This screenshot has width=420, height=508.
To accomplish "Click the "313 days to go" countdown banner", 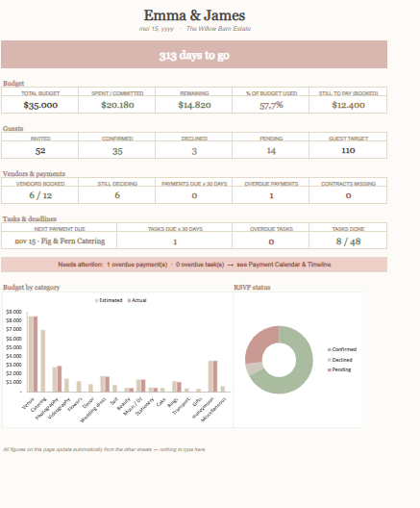I will 194,55.
